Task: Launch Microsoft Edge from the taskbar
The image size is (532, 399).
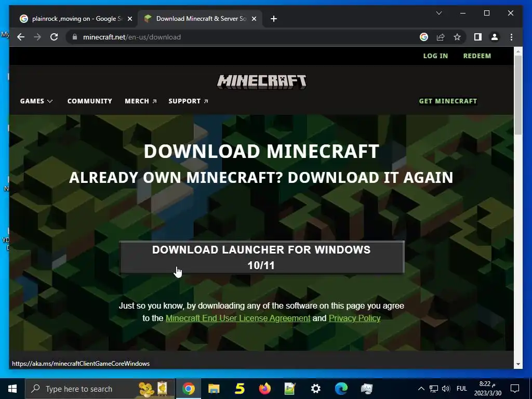Action: 341,389
